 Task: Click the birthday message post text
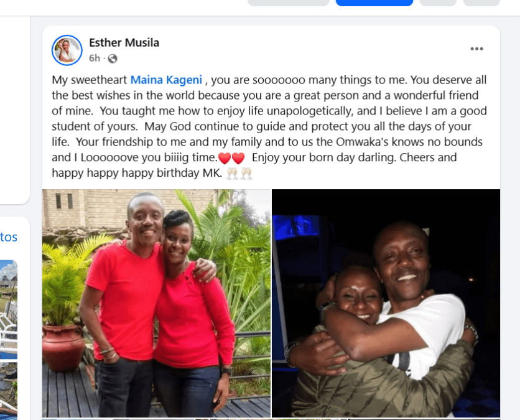pos(269,126)
